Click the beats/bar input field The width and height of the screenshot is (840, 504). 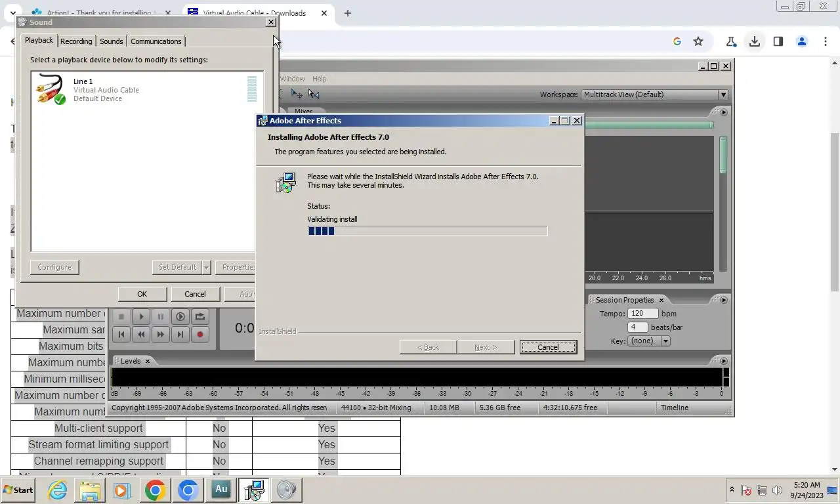point(638,327)
